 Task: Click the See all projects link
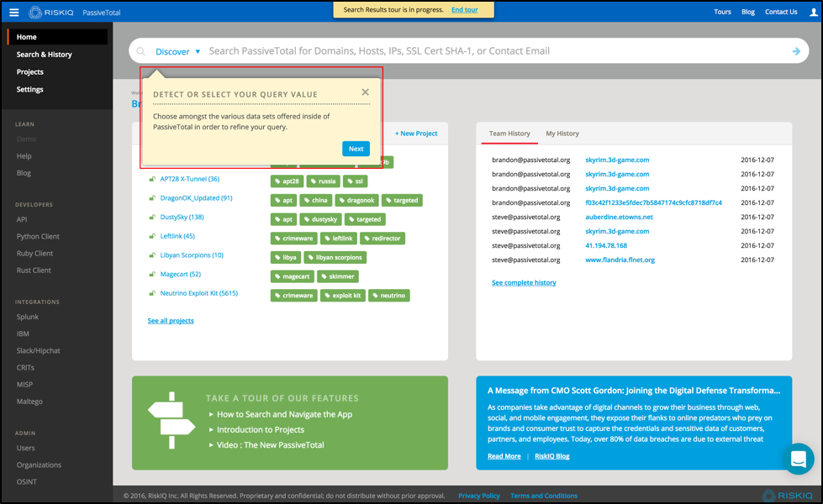coord(171,321)
